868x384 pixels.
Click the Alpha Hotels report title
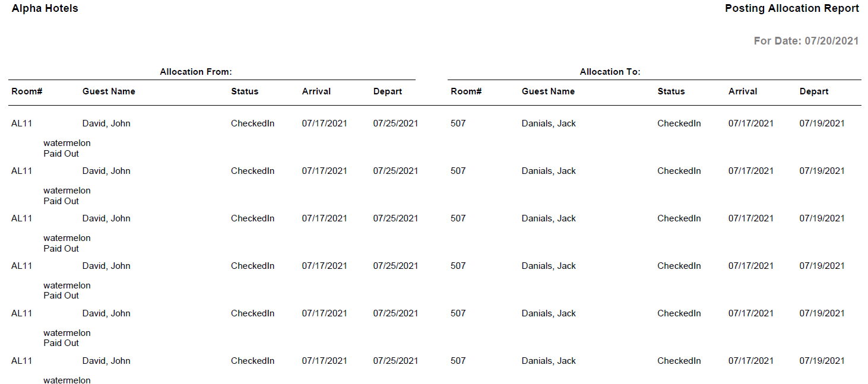point(45,8)
